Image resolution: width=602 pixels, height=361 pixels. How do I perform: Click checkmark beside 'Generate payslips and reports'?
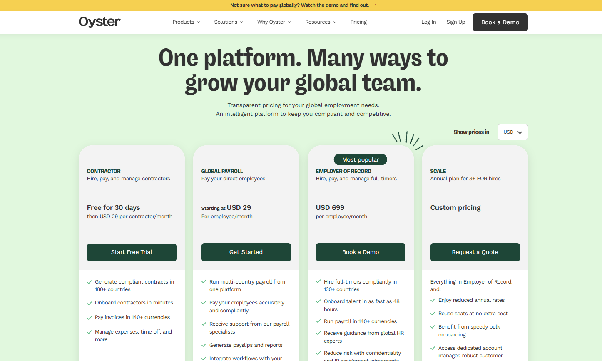(x=204, y=345)
